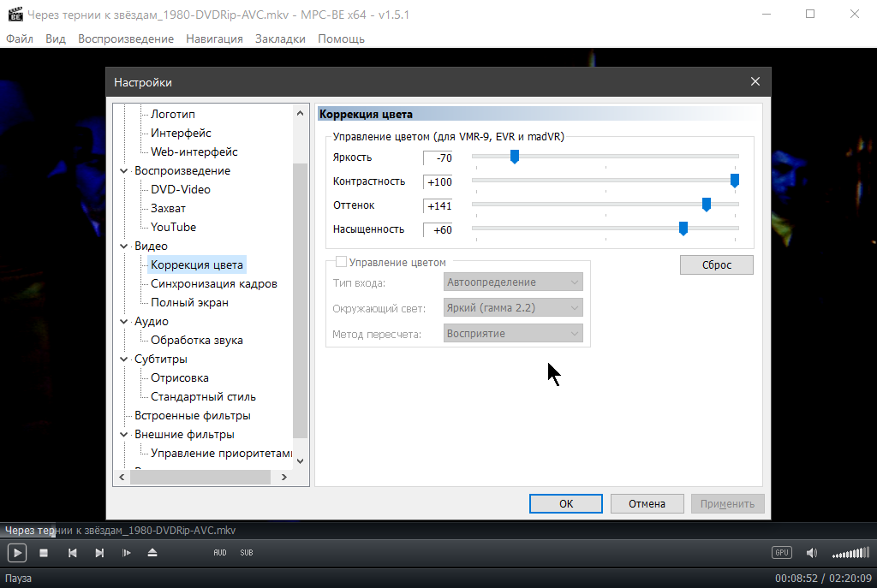
Task: Click tree scroll-down arrow
Action: [301, 461]
